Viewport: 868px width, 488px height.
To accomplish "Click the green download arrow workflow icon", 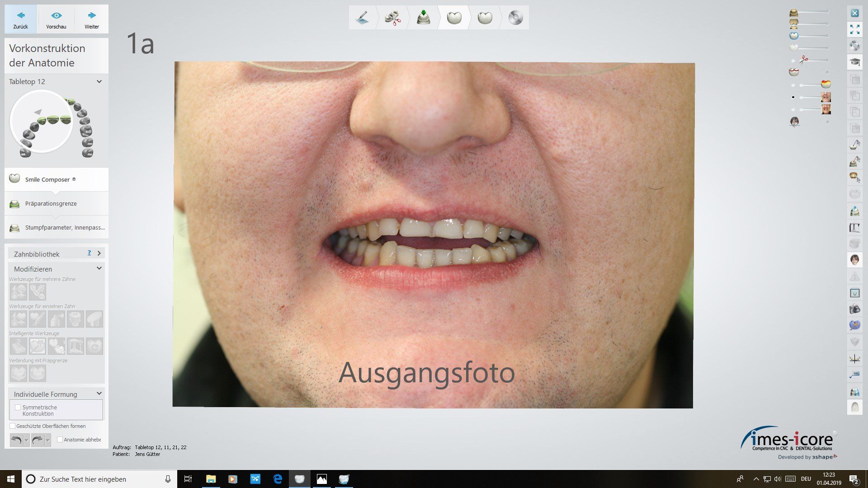I will [424, 18].
